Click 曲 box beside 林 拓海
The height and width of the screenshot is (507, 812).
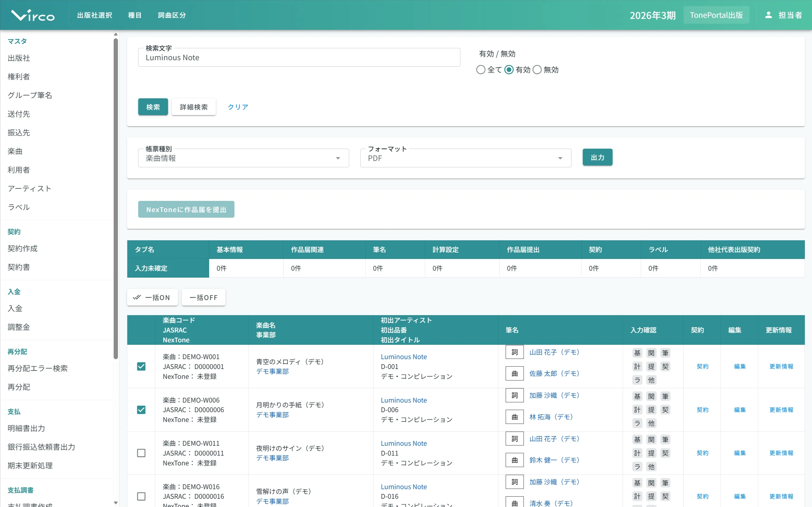pyautogui.click(x=515, y=417)
